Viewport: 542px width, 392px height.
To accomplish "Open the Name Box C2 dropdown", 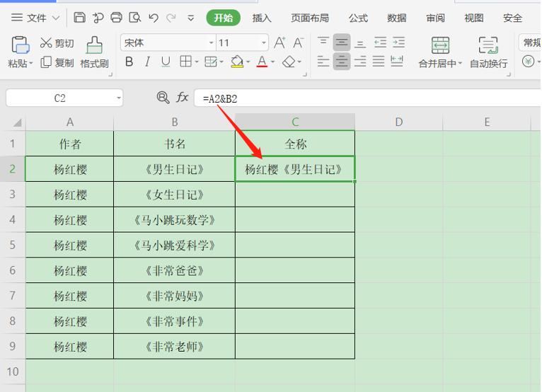I will (119, 98).
